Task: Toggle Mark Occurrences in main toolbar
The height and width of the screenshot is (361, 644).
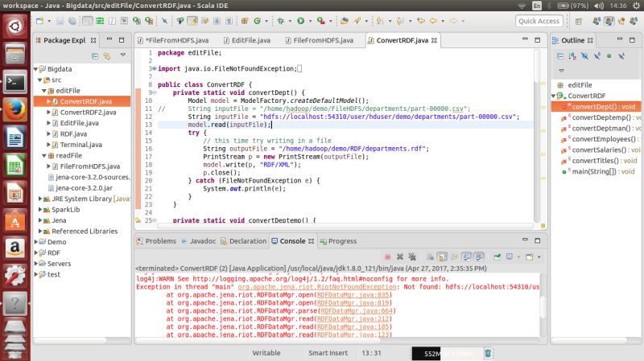Action: click(x=192, y=21)
